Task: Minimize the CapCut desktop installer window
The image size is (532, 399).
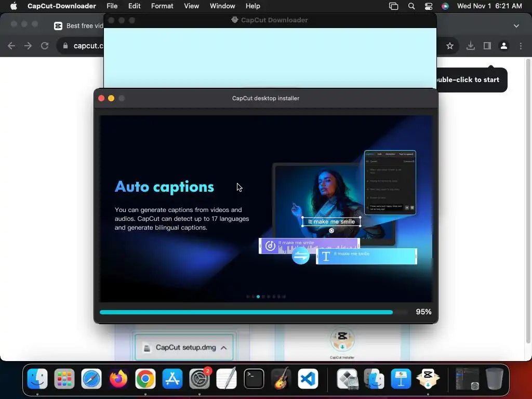Action: click(x=111, y=98)
